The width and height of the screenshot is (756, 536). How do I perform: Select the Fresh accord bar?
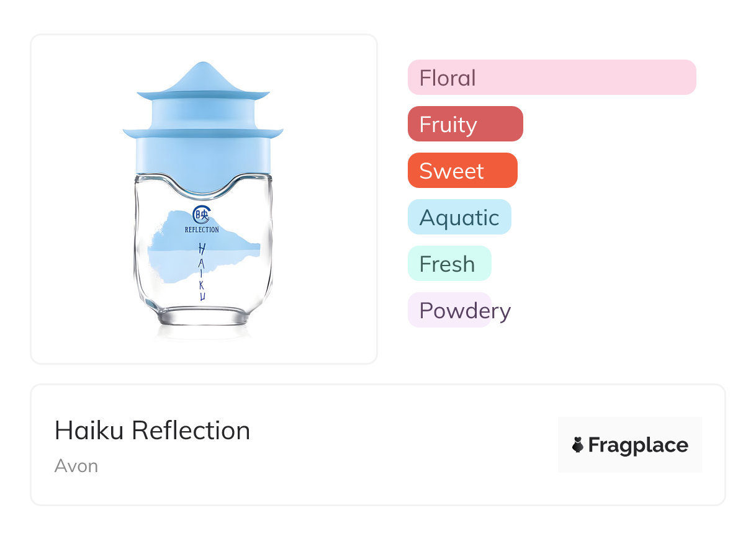(449, 264)
